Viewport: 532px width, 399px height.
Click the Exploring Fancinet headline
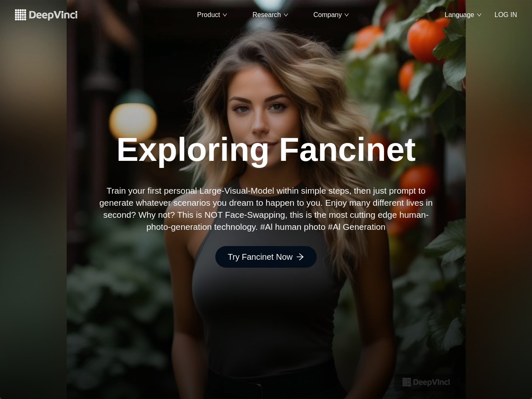tap(266, 149)
